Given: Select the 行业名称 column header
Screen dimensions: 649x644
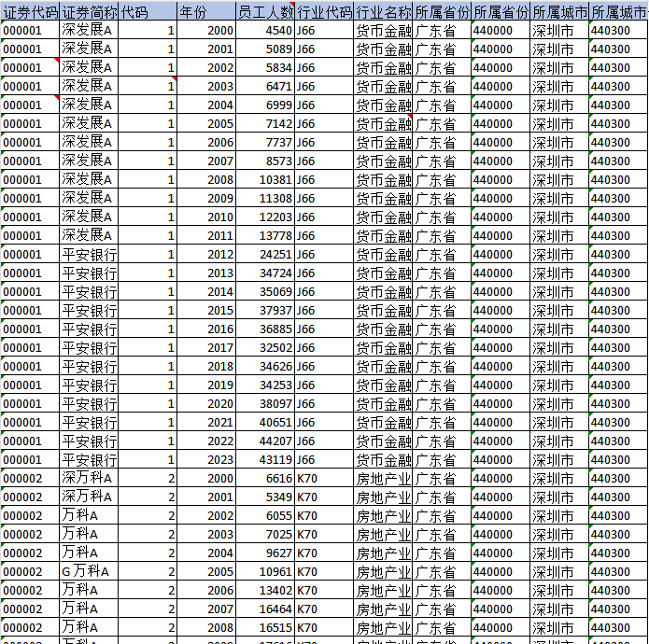Looking at the screenshot, I should (x=383, y=12).
